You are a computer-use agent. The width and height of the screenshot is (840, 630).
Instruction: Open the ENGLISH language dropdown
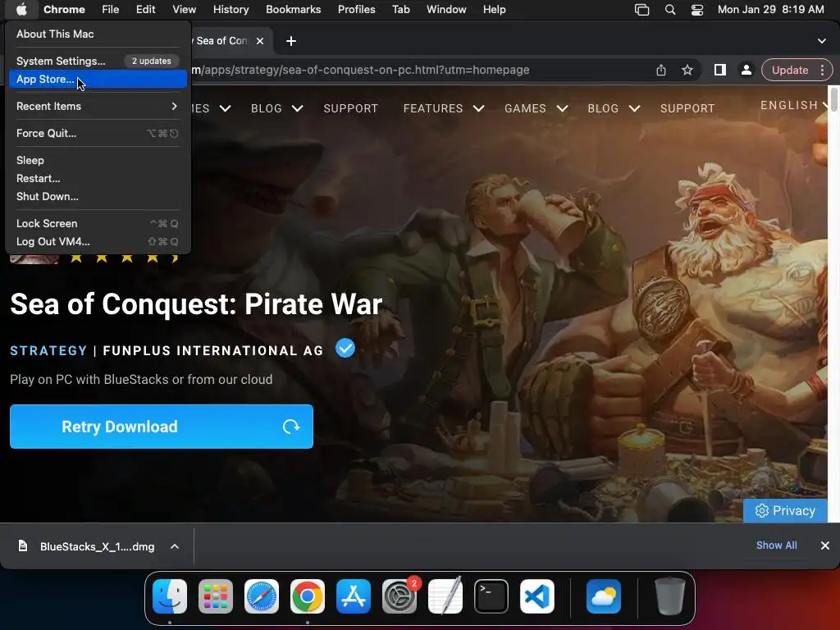coord(796,105)
